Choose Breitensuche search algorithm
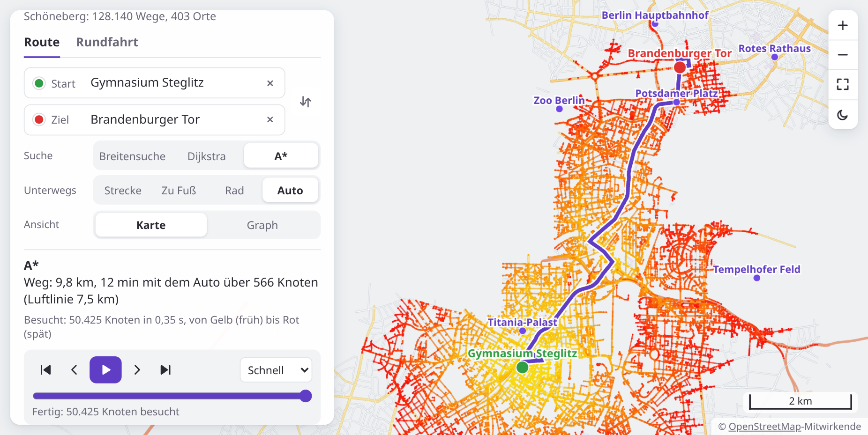 tap(132, 156)
